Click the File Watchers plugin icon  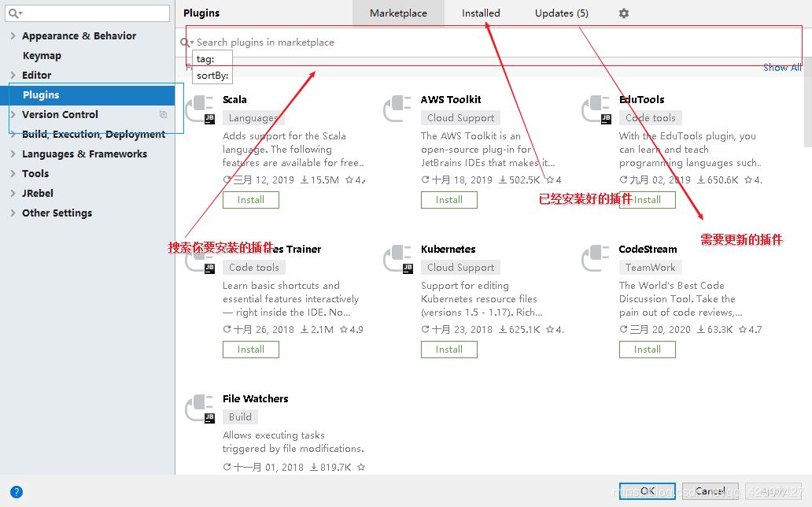(x=201, y=409)
